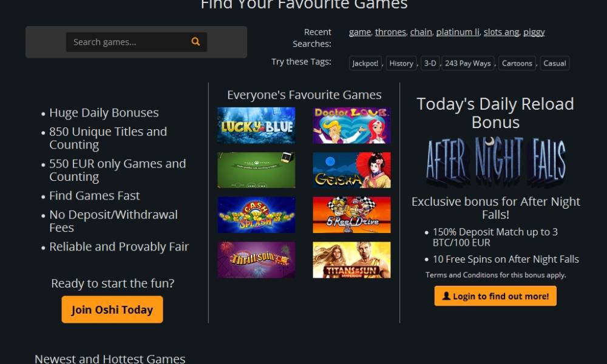Choose the 3-D tag

pyautogui.click(x=430, y=64)
